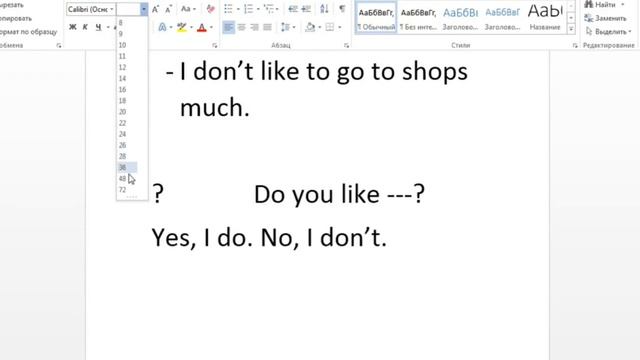Open font name Calibri combo box

91,9
